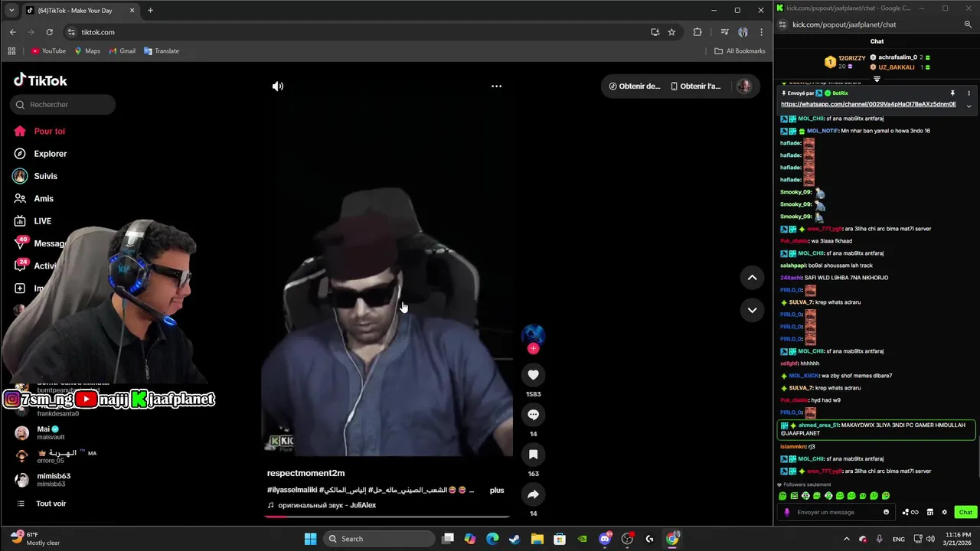Expand video caption with plus

click(x=497, y=490)
